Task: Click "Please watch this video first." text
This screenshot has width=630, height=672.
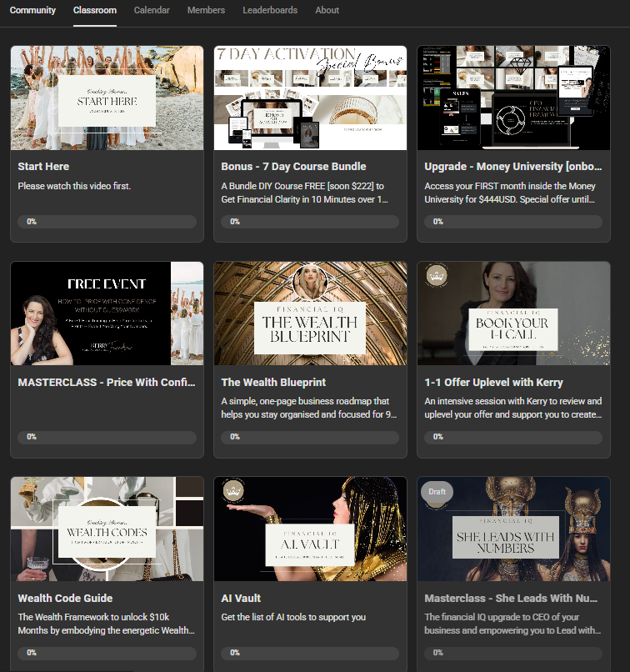Action: [x=74, y=186]
